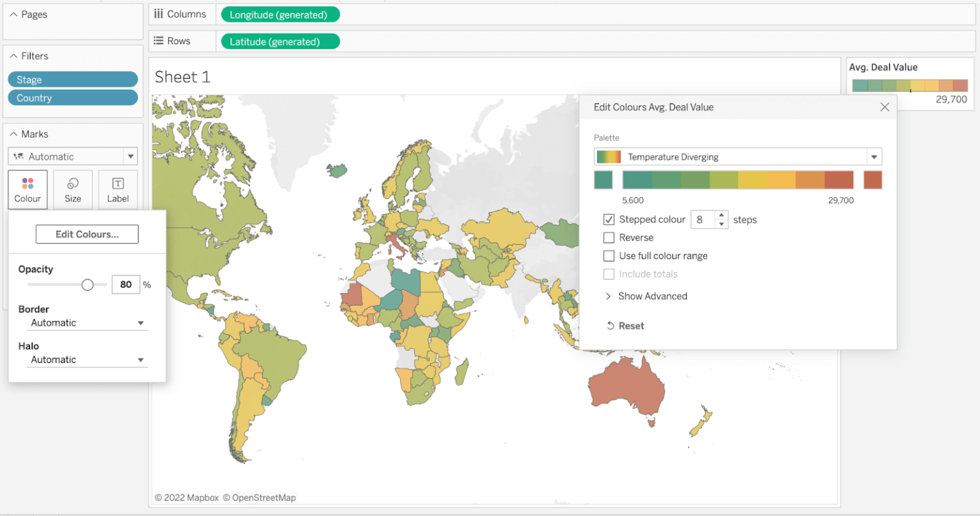980x516 pixels.
Task: Increase the steps value above 8
Action: [x=722, y=216]
